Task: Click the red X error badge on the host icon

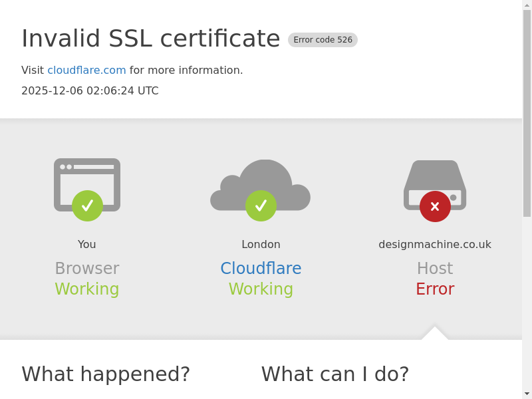Action: [x=435, y=206]
